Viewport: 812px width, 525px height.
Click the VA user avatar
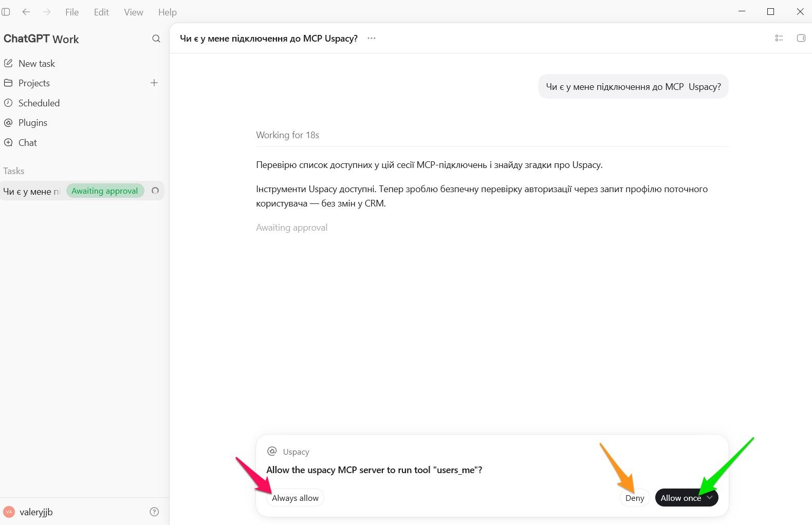pos(9,512)
